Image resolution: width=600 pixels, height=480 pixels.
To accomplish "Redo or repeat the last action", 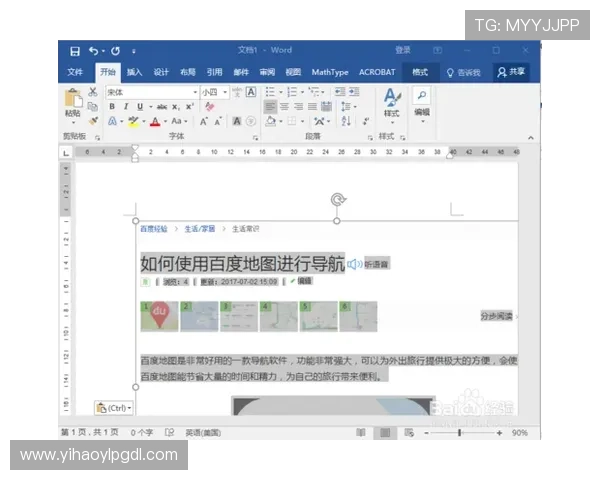I will click(x=116, y=51).
